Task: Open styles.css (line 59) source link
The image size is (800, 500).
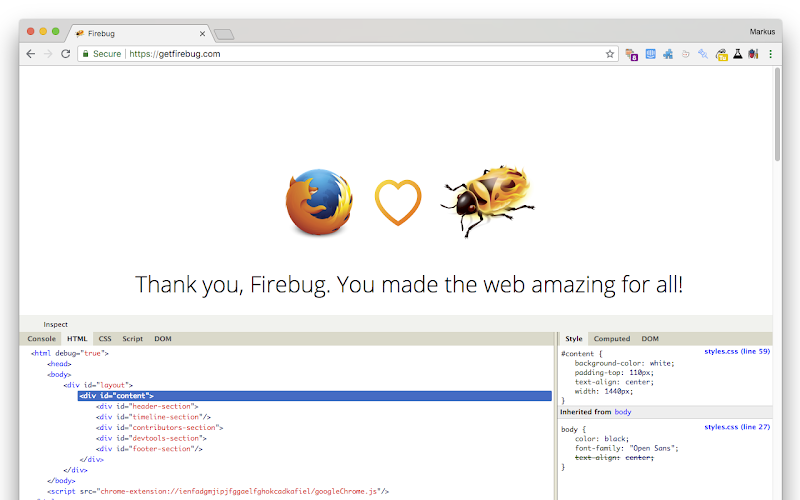Action: tap(737, 352)
